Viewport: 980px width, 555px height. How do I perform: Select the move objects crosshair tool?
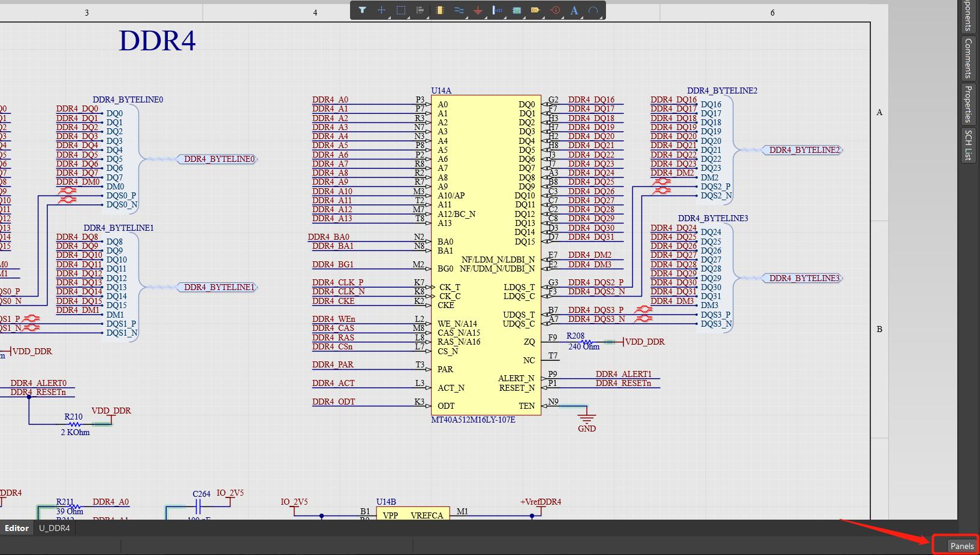(x=381, y=10)
